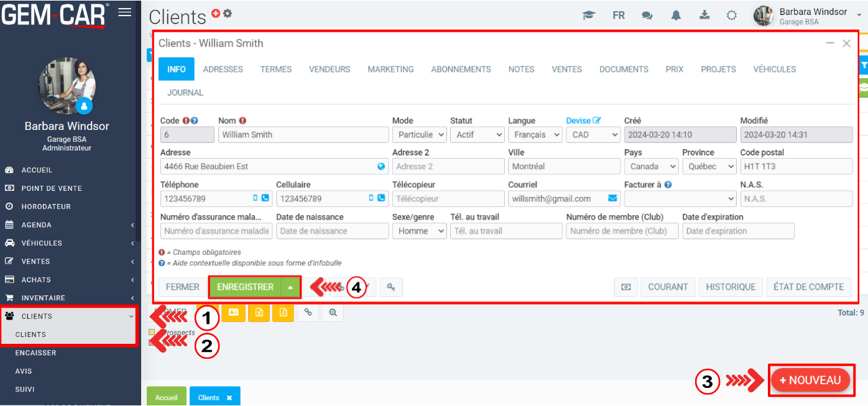868x406 pixels.
Task: Click the cash icon left of Courant
Action: click(626, 287)
